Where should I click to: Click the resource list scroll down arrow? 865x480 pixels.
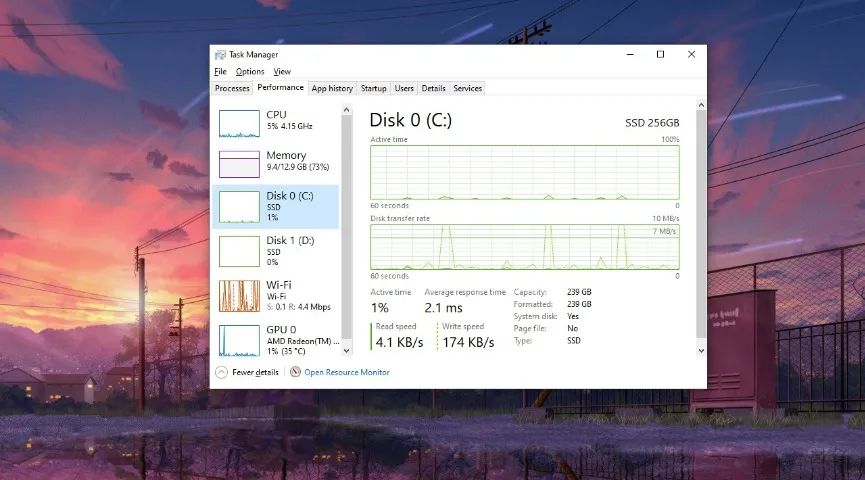(x=346, y=350)
